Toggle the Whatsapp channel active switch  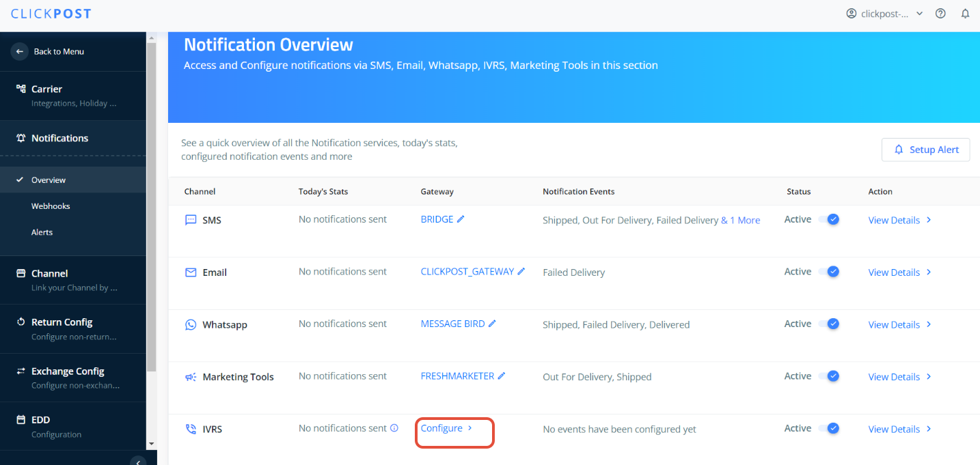pos(829,324)
